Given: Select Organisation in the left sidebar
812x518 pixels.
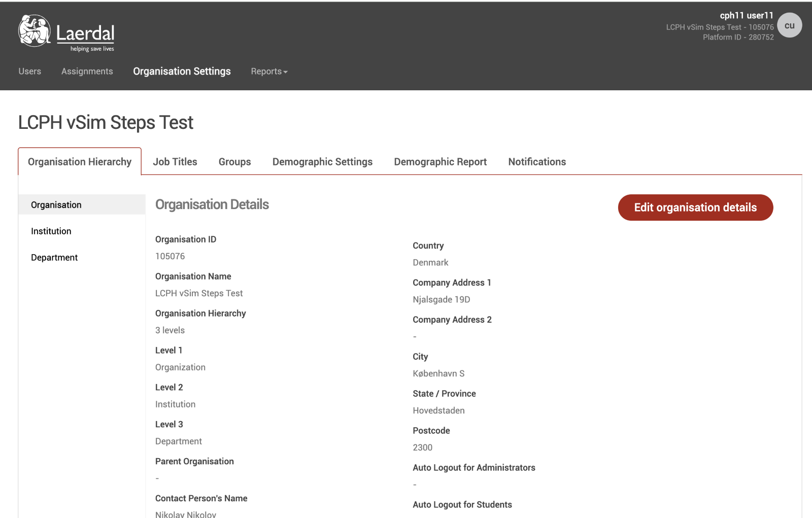Looking at the screenshot, I should 56,205.
